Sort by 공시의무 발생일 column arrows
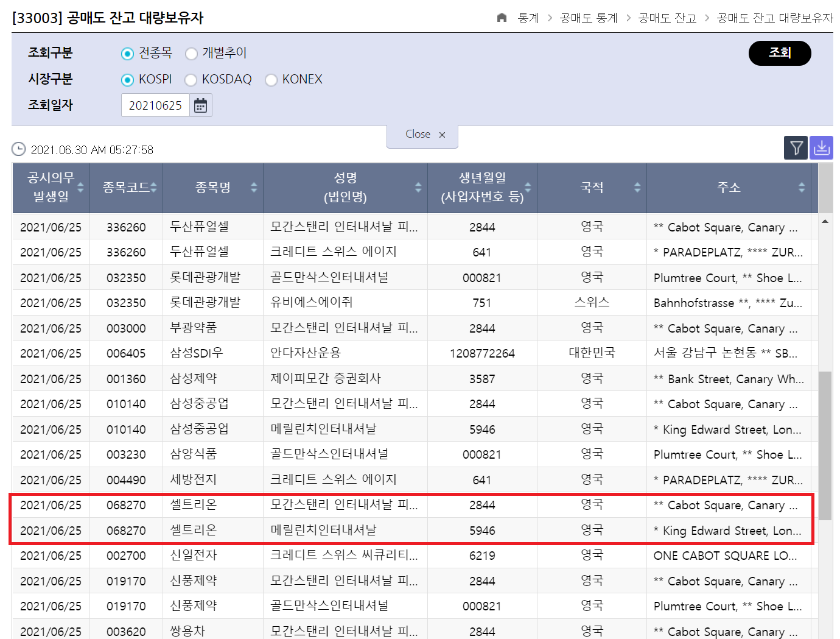 point(80,188)
